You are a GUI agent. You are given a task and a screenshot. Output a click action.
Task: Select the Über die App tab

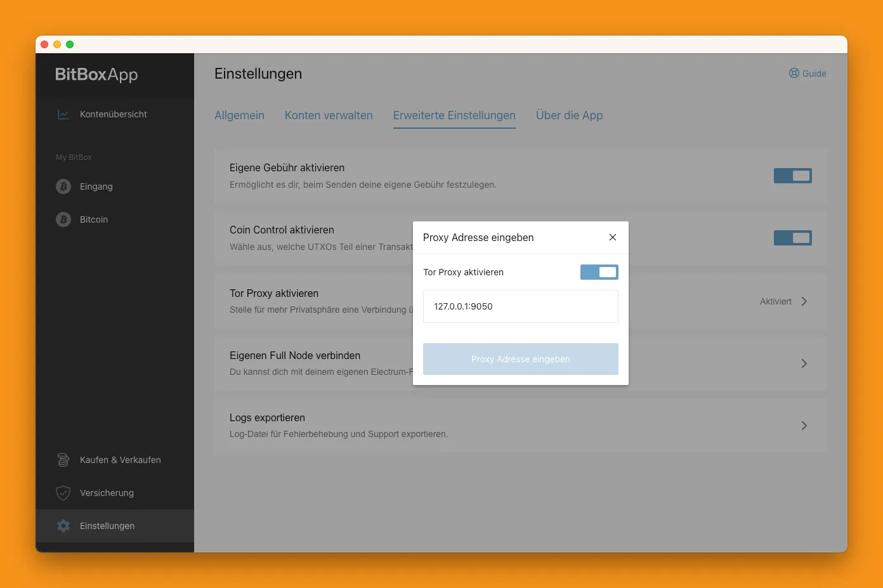[569, 115]
